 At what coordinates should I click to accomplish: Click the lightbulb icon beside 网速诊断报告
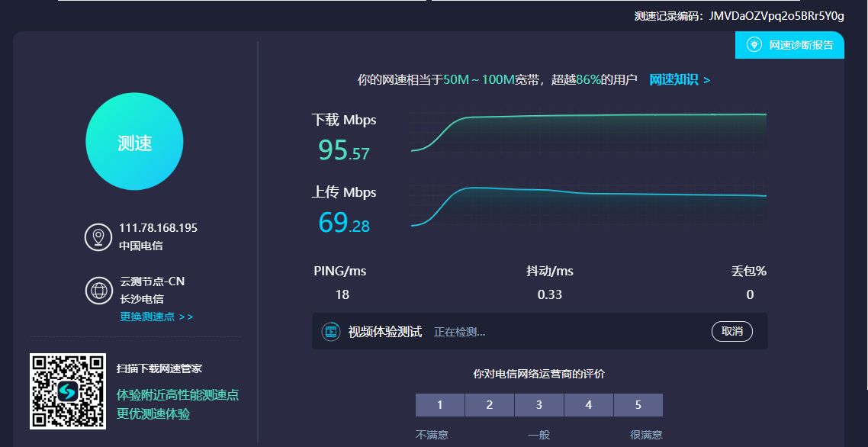click(x=754, y=45)
